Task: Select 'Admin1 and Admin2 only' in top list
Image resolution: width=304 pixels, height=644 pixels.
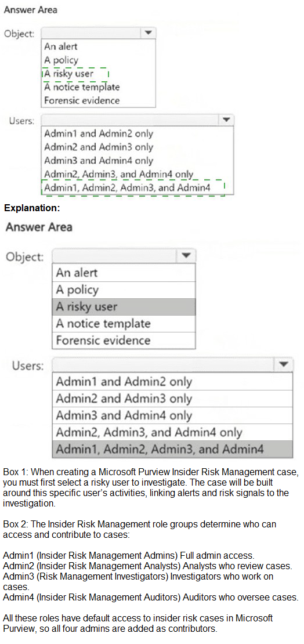Action: (98, 133)
